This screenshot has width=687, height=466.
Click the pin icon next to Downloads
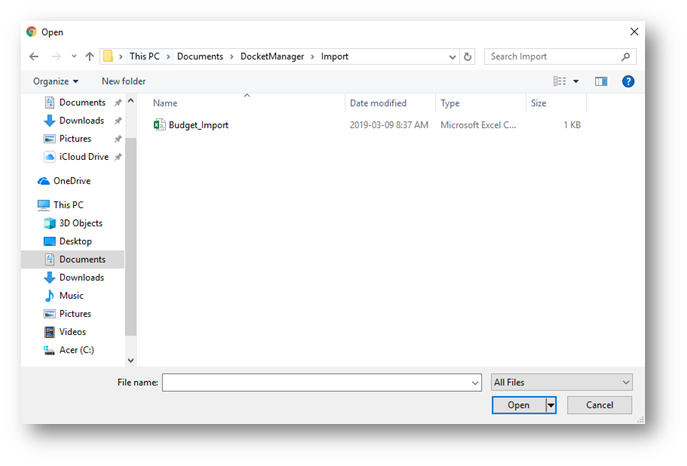tap(118, 120)
